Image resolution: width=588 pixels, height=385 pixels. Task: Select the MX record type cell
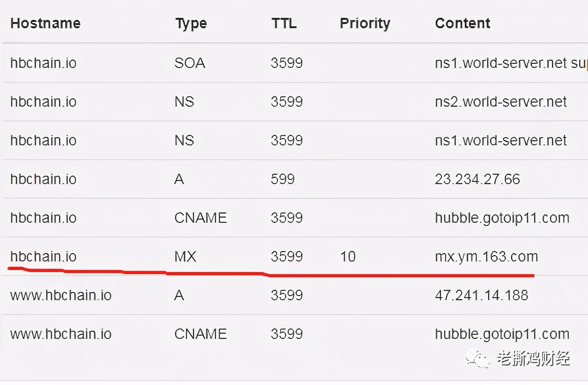(x=185, y=257)
